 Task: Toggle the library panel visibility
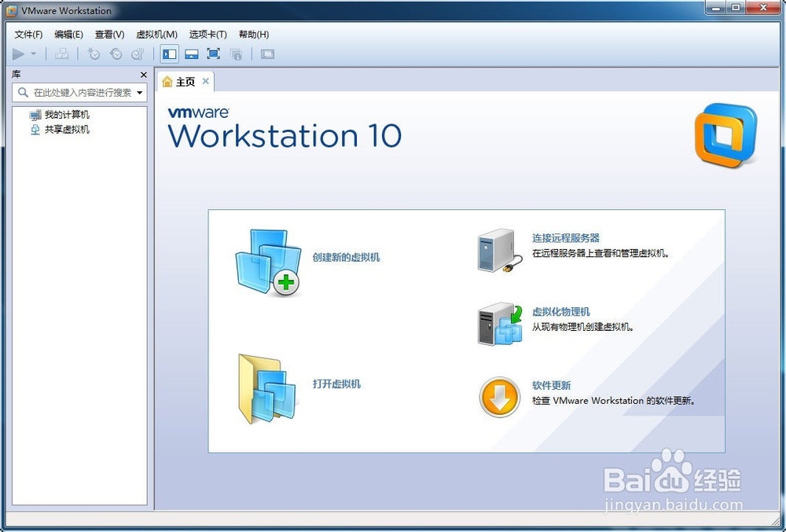169,53
